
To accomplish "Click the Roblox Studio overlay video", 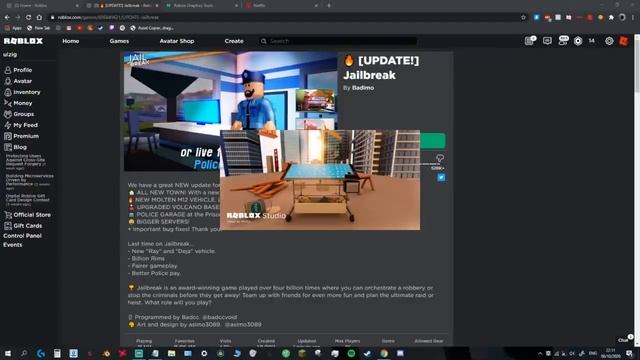I will (x=320, y=180).
